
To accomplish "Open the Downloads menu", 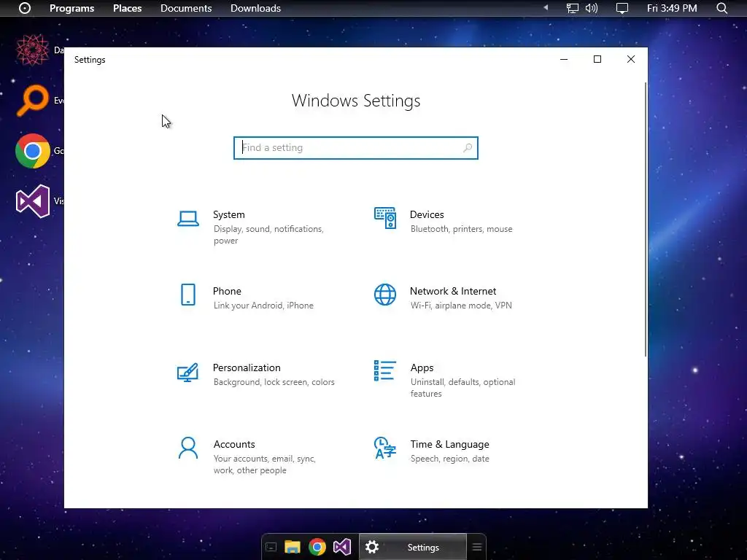I will 255,9.
